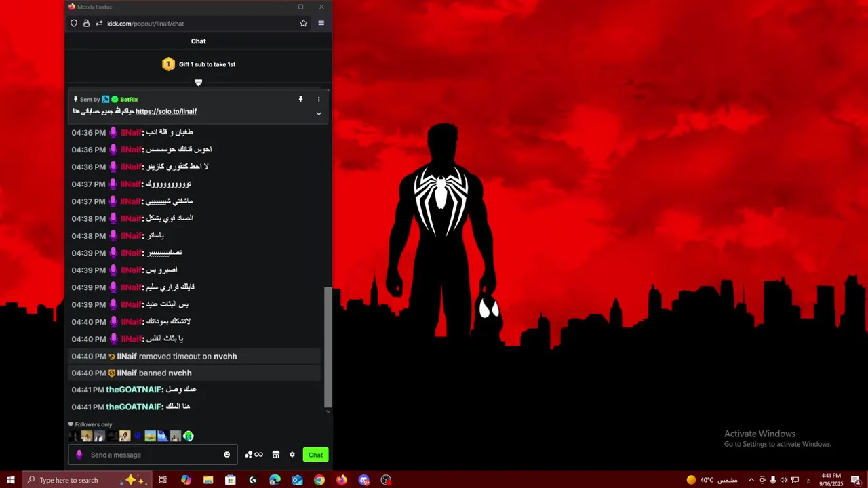Open the Windows Start menu
The width and height of the screenshot is (868, 488).
click(x=11, y=480)
